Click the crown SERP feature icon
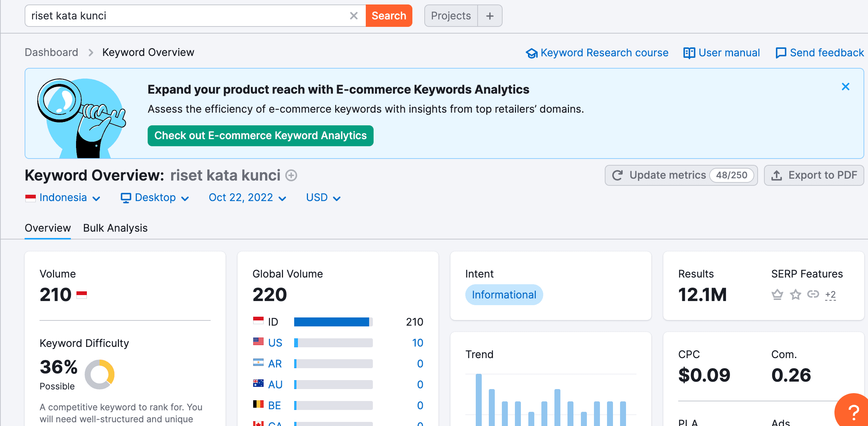Screen dimensions: 868x426 pyautogui.click(x=777, y=295)
